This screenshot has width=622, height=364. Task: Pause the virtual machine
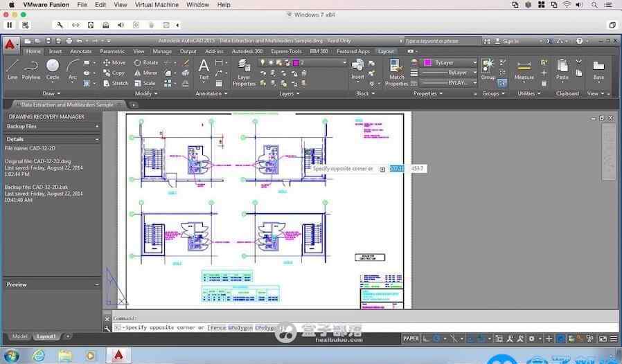(x=10, y=25)
